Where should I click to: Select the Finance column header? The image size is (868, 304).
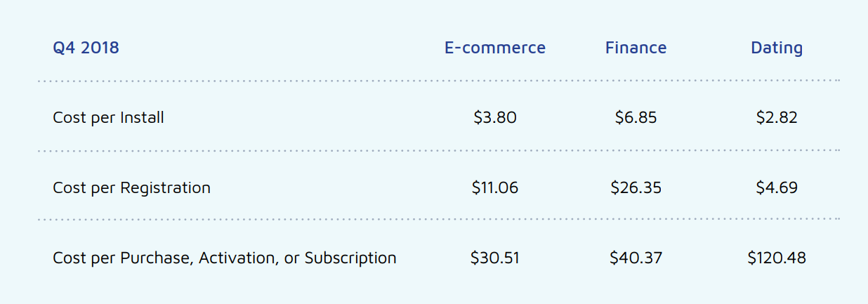pos(636,48)
